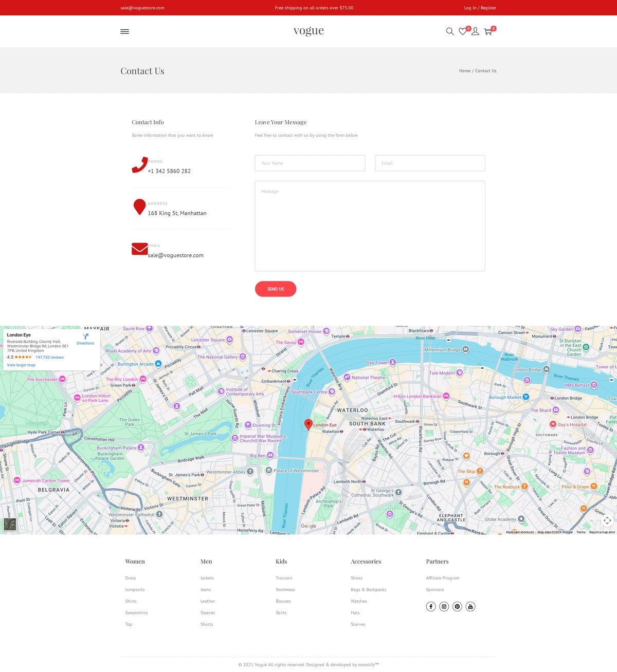
Task: Click inside the Message text area
Action: pos(370,226)
